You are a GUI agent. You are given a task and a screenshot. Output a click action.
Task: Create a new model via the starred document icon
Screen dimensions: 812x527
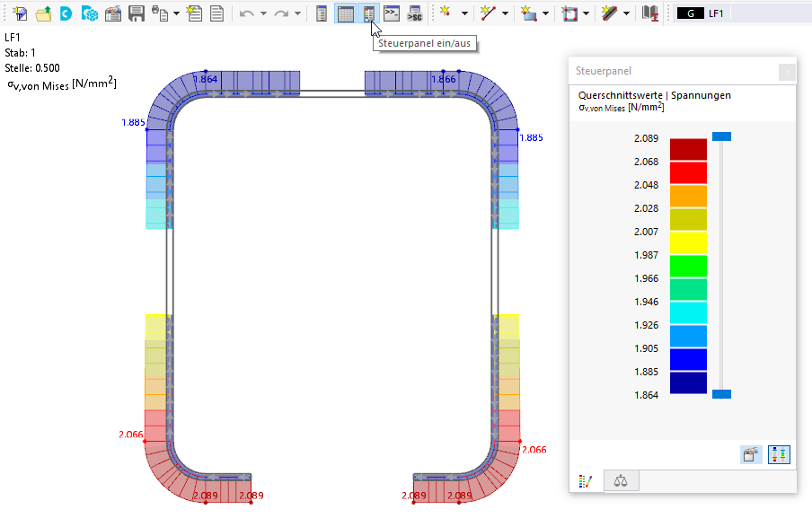20,13
